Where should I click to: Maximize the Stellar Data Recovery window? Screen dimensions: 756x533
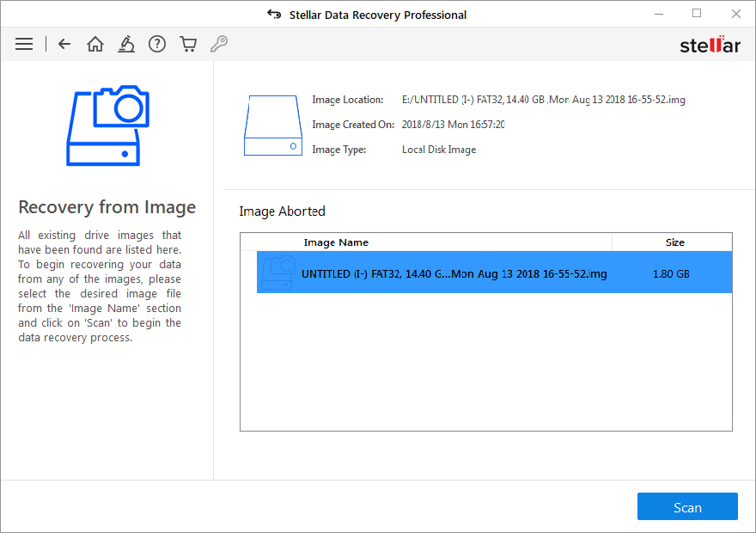[x=697, y=14]
